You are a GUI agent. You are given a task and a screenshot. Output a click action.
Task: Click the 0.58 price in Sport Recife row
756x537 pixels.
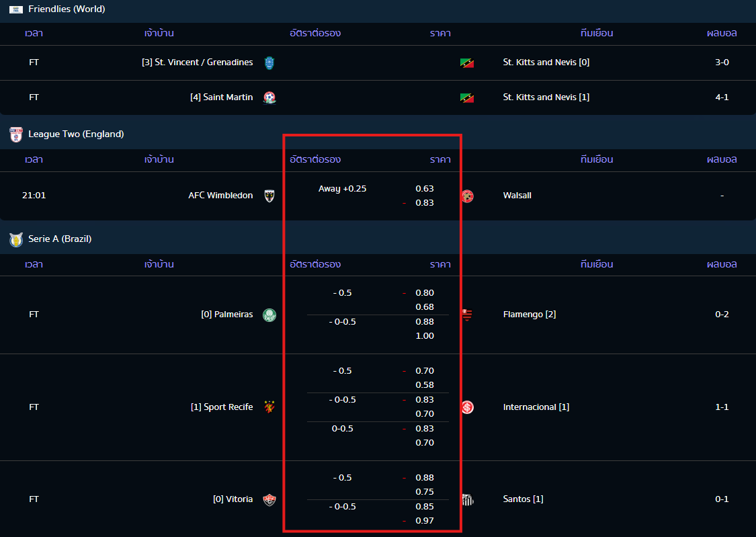(x=425, y=384)
